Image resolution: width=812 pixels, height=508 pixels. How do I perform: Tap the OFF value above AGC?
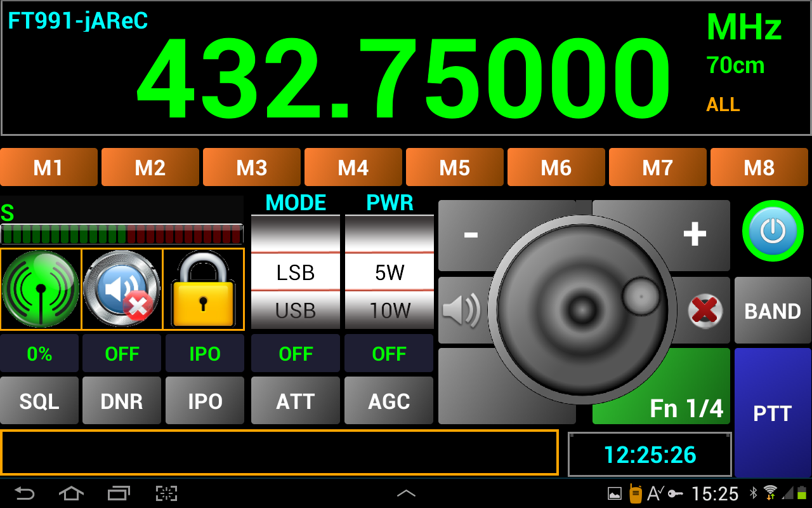pyautogui.click(x=389, y=354)
